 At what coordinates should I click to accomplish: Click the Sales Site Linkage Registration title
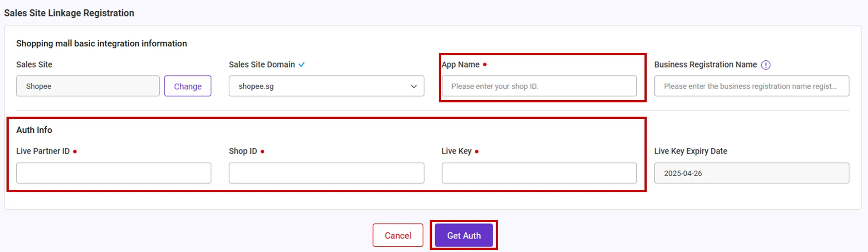tap(69, 13)
